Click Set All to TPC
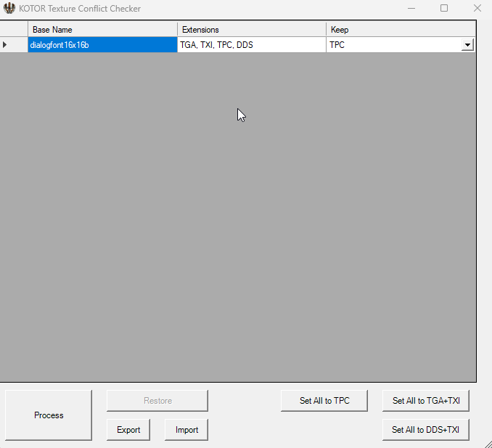492x448 pixels. (324, 401)
